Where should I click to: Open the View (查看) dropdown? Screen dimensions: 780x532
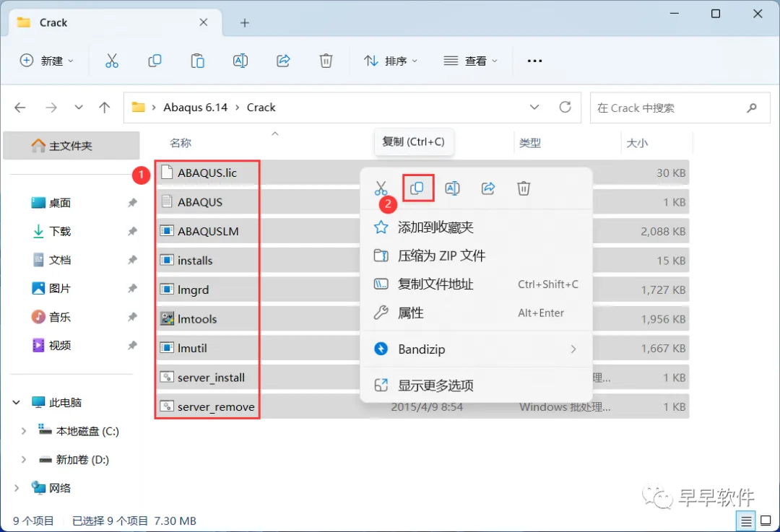(x=471, y=61)
